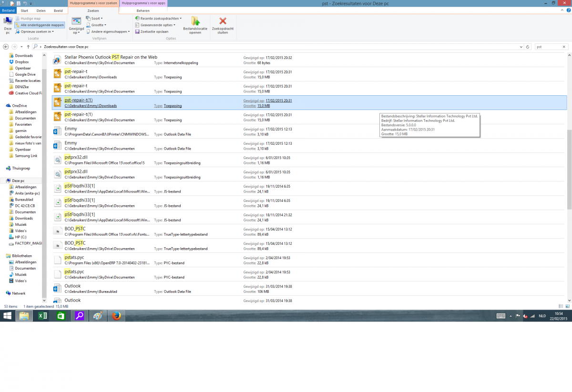Open File Explorer from the taskbar
The image size is (572, 392).
(x=24, y=316)
